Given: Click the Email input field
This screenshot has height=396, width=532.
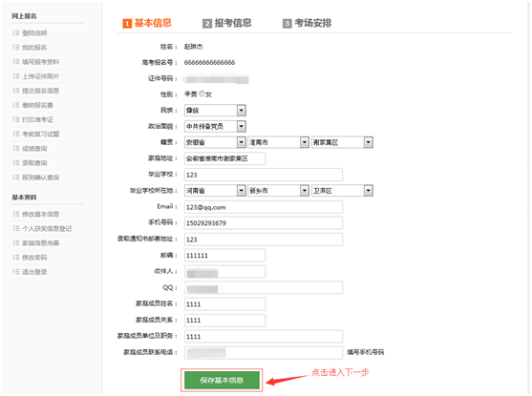Looking at the screenshot, I should (x=264, y=207).
